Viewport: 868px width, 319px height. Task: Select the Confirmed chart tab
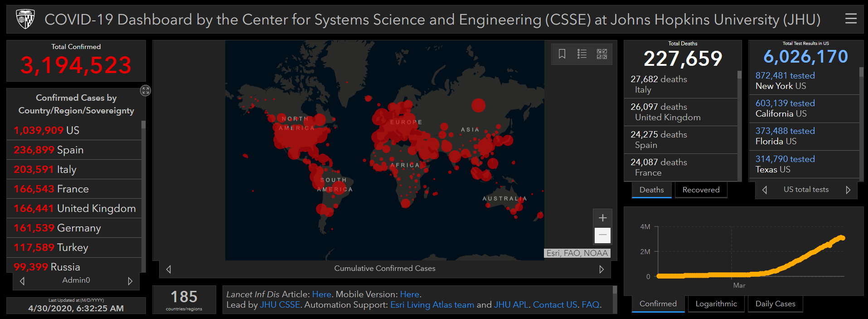point(658,304)
